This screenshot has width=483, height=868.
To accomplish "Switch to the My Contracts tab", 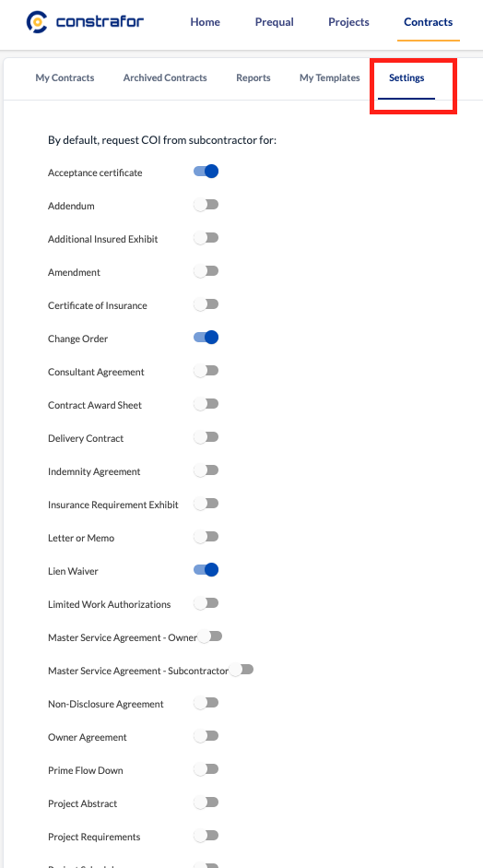I will tap(65, 78).
